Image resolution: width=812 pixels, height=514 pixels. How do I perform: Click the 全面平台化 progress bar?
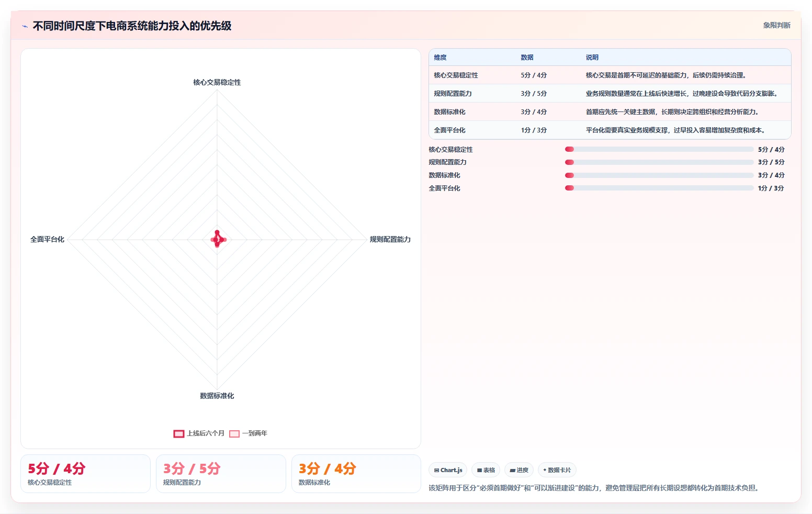pyautogui.click(x=659, y=188)
